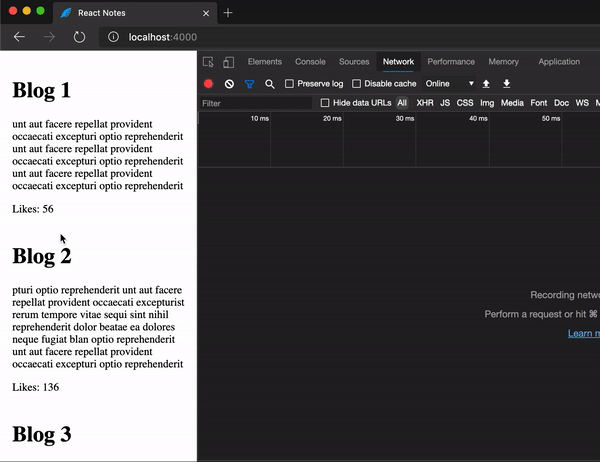Click the 50 ms timeline marker
The width and height of the screenshot is (600, 462).
[x=551, y=118]
